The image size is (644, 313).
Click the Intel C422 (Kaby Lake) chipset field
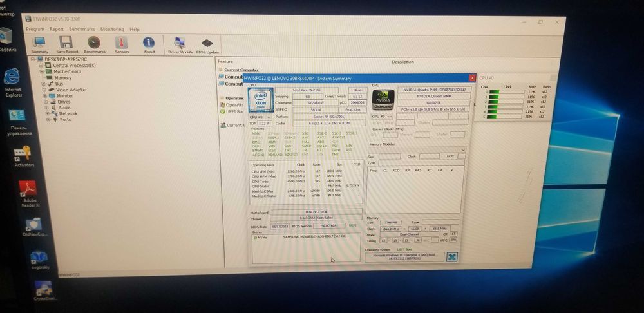316,218
